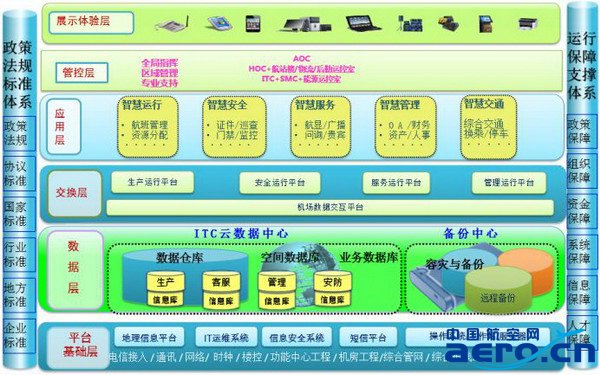Screen dimensions: 600x375
Task: Select the 远程备份 green cylinder
Action: point(498,289)
